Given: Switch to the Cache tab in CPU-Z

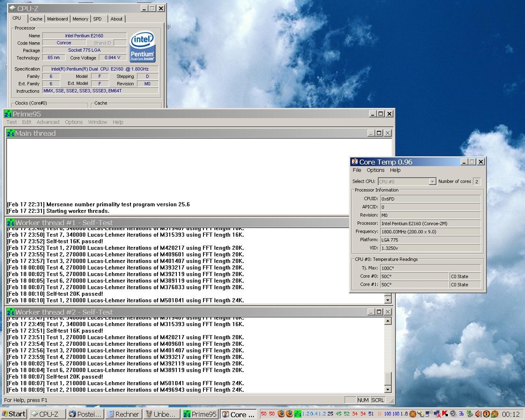Looking at the screenshot, I should pos(36,19).
